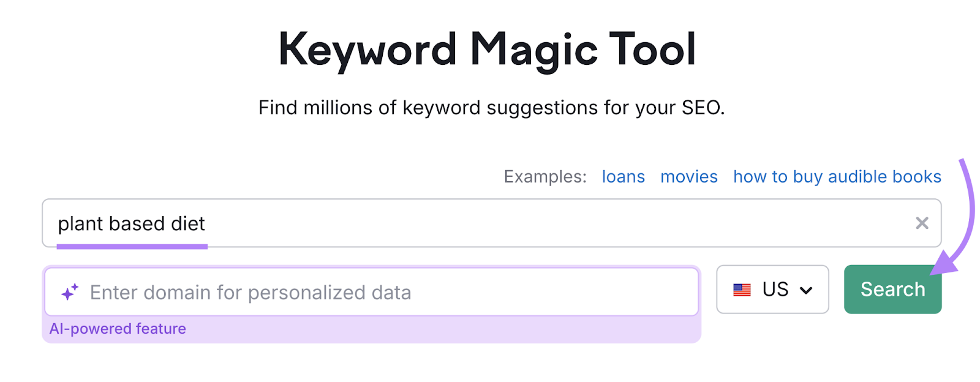Run the keyword search for plant based diet
This screenshot has width=980, height=382.
tap(892, 289)
